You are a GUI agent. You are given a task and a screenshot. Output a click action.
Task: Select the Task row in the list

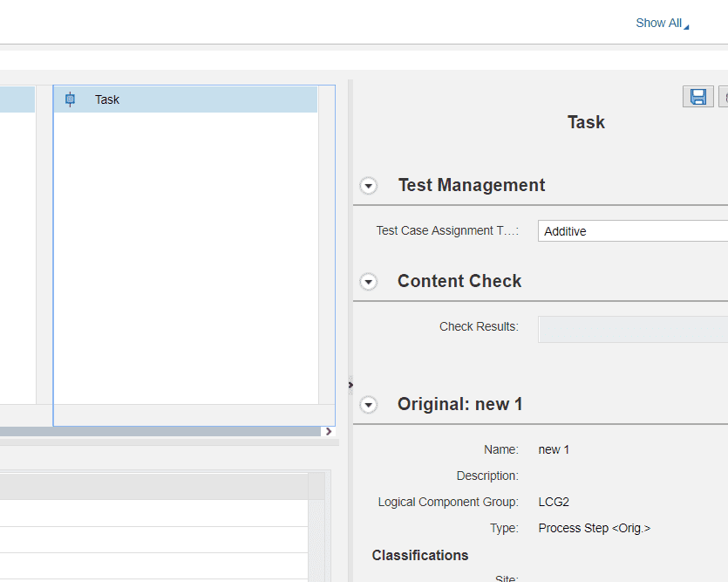pyautogui.click(x=185, y=99)
